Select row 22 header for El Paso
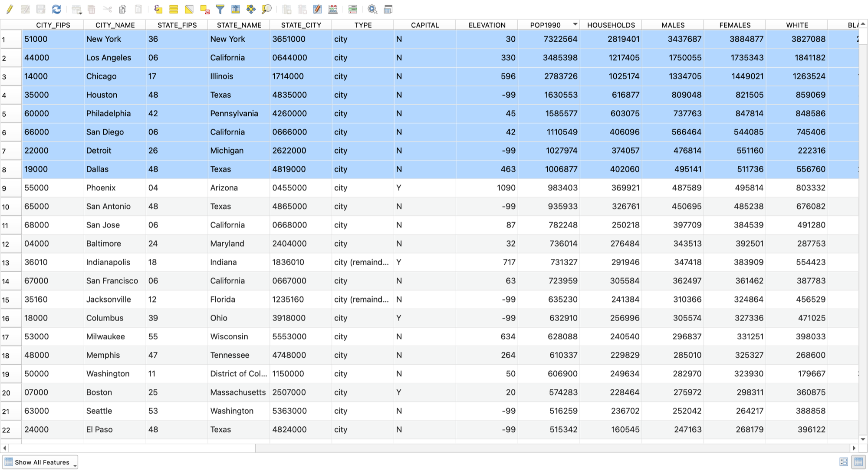Screen dimensions: 868x471 click(11, 430)
